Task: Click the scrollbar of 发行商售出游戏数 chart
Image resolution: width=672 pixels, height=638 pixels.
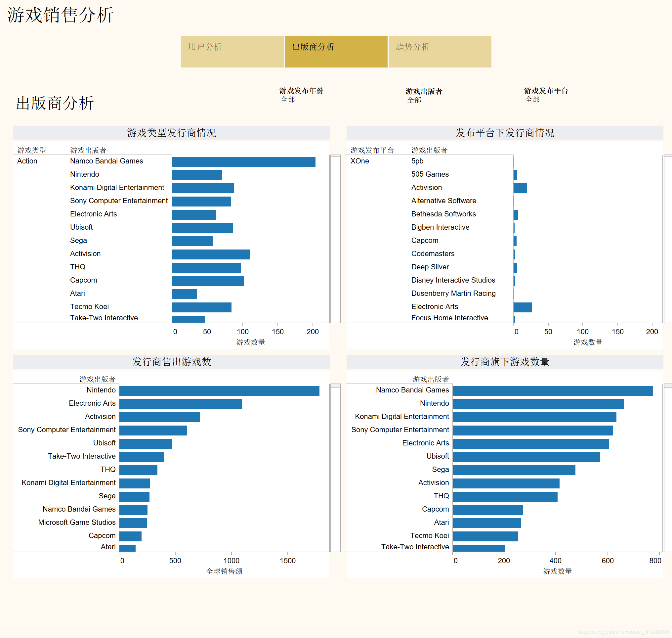Action: click(335, 468)
